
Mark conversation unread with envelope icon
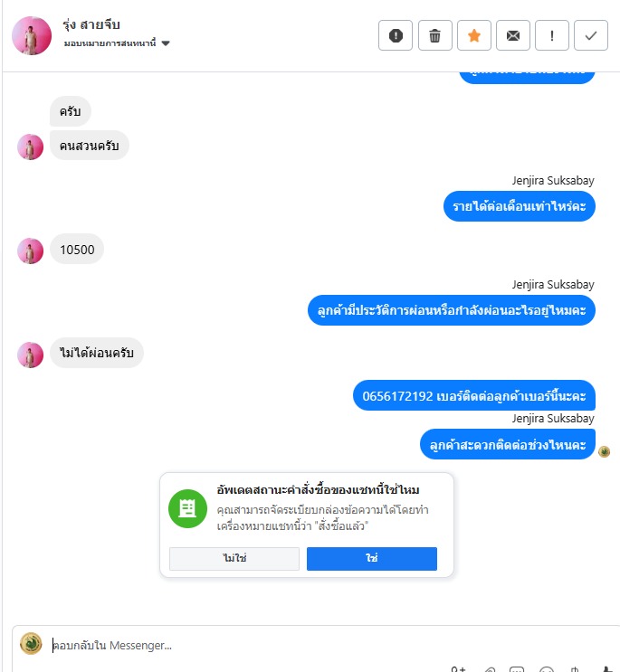click(x=513, y=35)
